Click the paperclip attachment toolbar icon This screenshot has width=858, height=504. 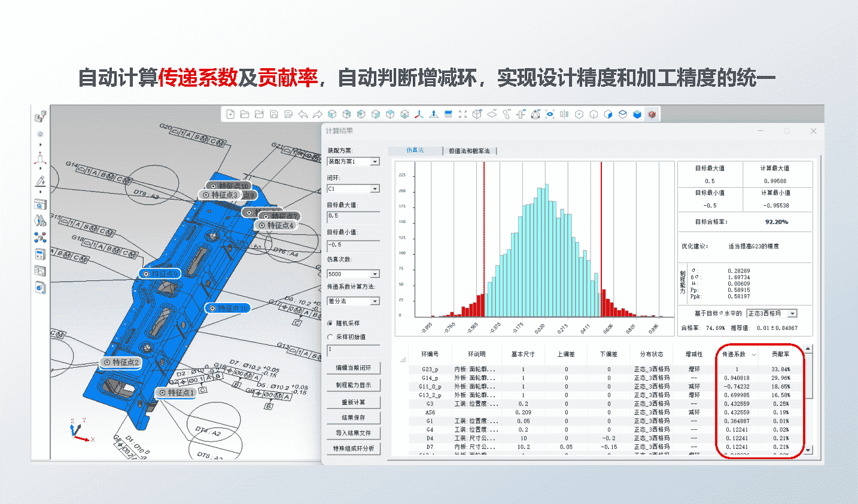pyautogui.click(x=507, y=114)
